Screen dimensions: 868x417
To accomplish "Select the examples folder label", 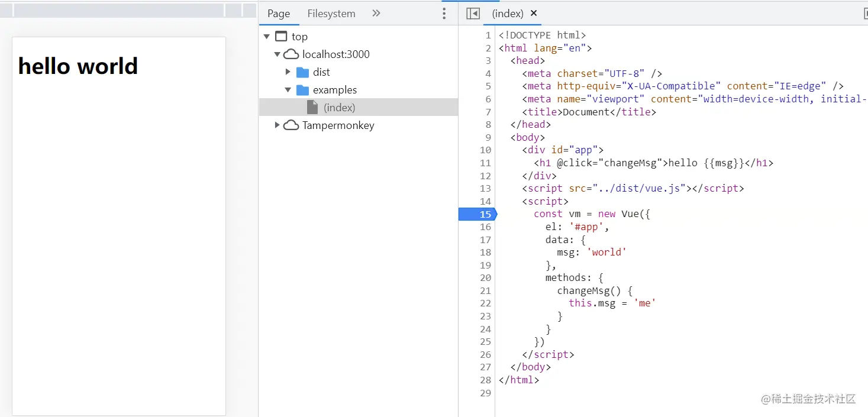I will click(x=335, y=90).
